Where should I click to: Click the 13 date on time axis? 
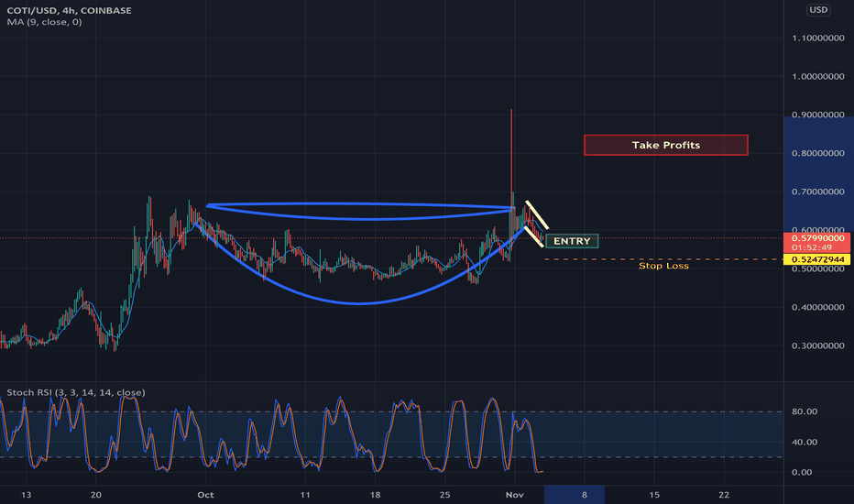pyautogui.click(x=27, y=495)
